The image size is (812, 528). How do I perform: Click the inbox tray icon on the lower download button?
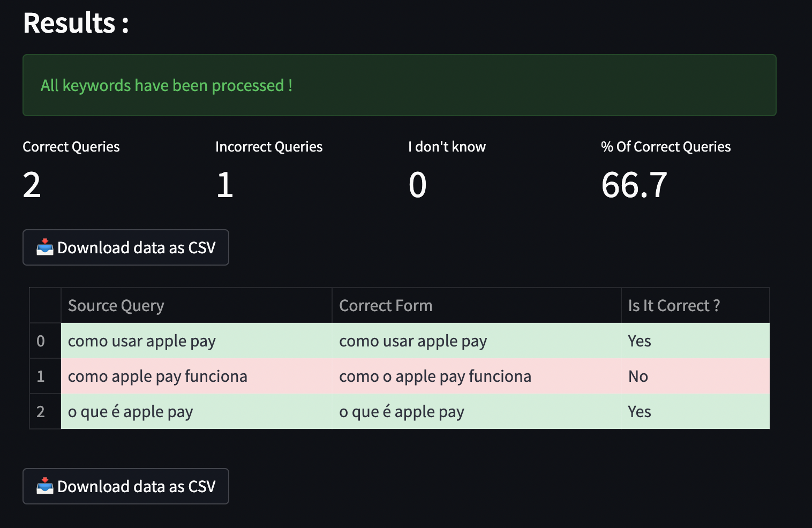click(45, 486)
